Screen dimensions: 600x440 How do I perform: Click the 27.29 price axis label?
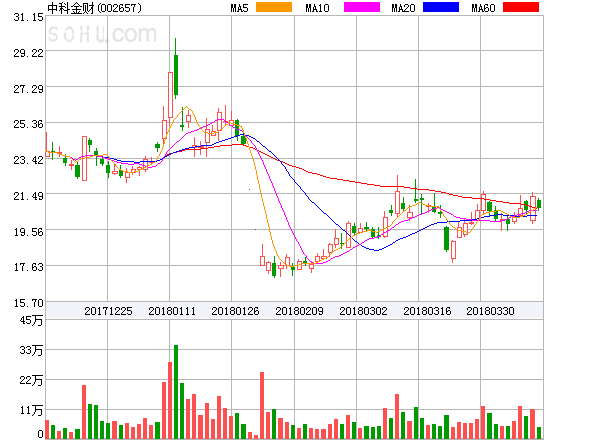(x=28, y=89)
